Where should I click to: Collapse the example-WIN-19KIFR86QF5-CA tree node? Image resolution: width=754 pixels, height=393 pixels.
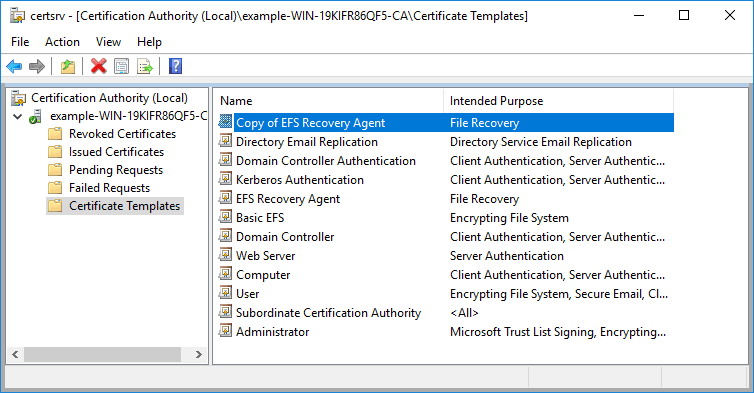18,116
